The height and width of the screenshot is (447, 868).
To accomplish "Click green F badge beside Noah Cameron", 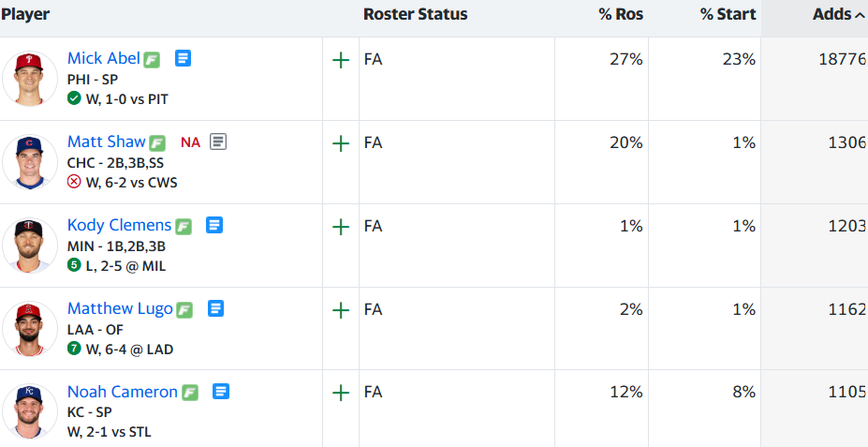I will (190, 393).
